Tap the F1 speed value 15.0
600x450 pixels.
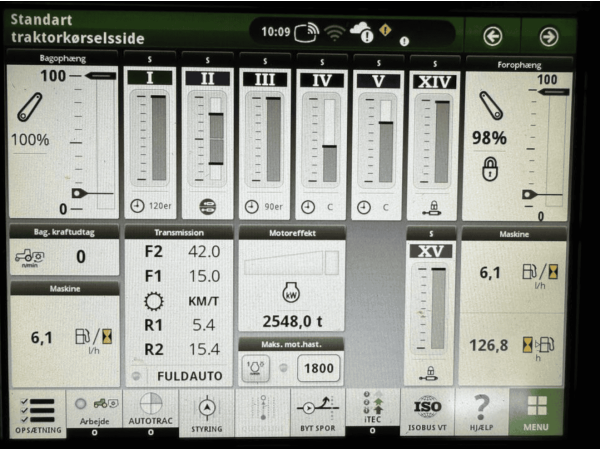[204, 276]
